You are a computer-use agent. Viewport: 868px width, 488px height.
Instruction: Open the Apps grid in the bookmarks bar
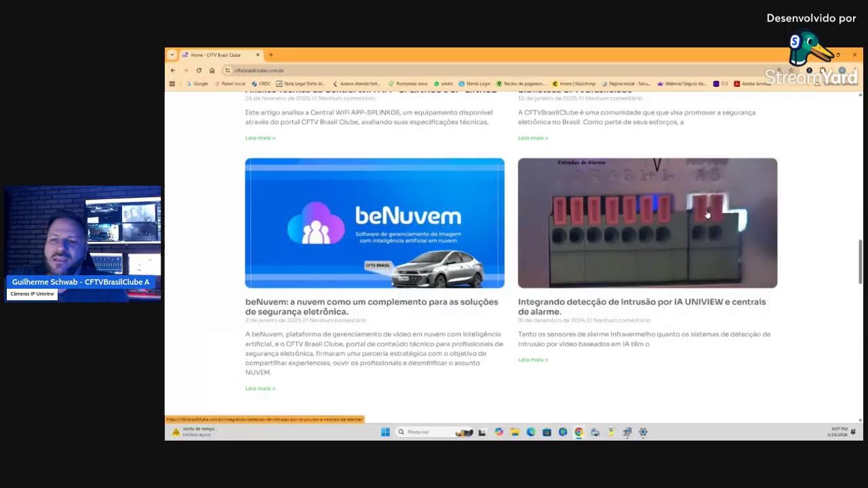(172, 83)
